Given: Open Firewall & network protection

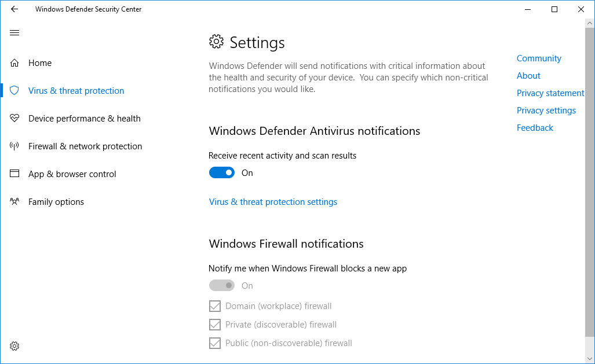Looking at the screenshot, I should [85, 146].
